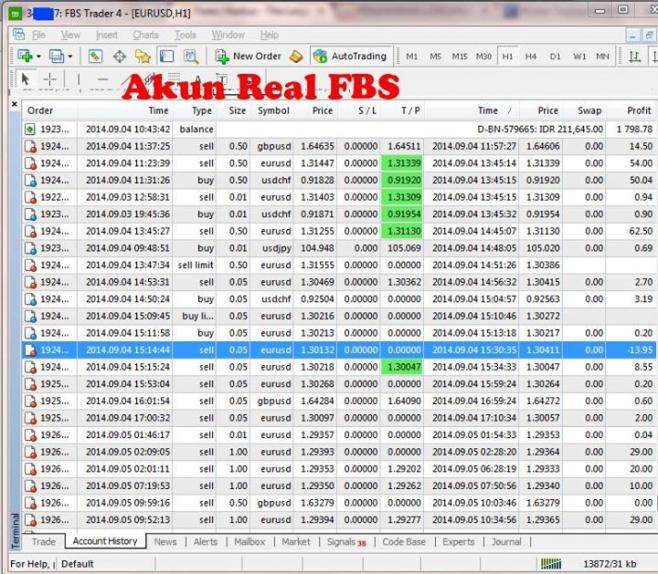Click profit value -13.95 in highlighted row
The width and height of the screenshot is (658, 574).
(x=640, y=350)
